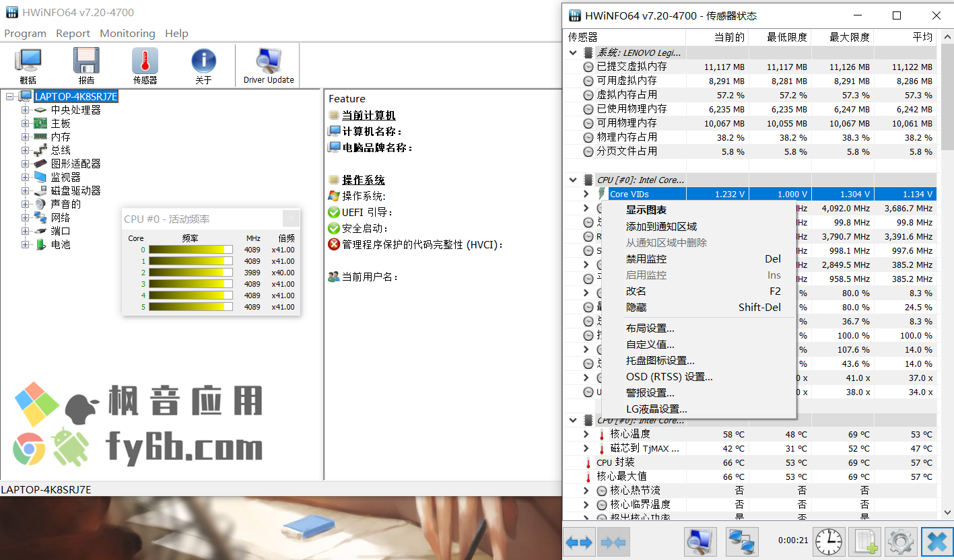This screenshot has width=954, height=560.
Task: Click the 最大限度 column header
Action: pos(842,37)
